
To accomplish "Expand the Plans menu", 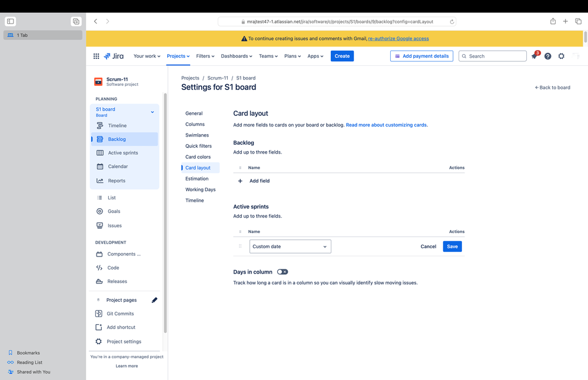I will 293,56.
